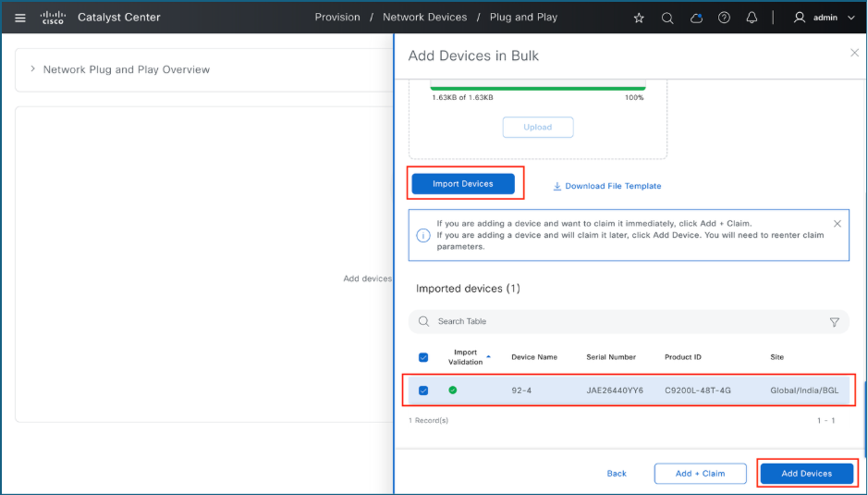Click device name 92-4 cell
Viewport: 868px width, 495px height.
point(521,390)
